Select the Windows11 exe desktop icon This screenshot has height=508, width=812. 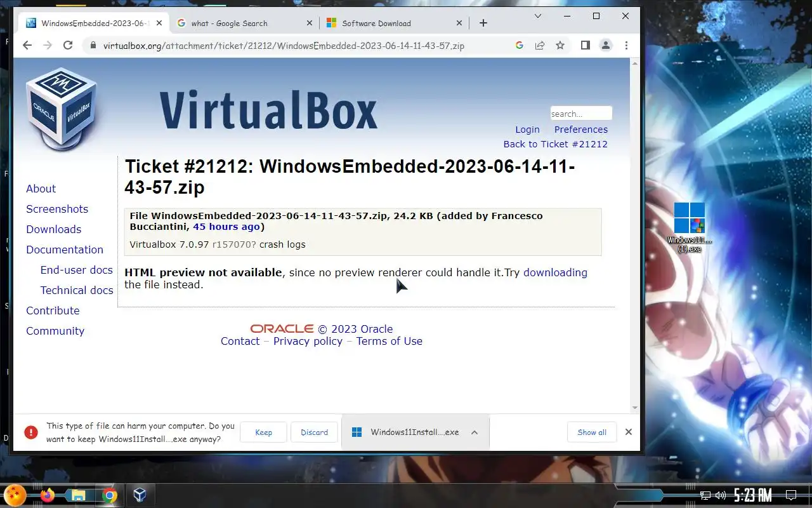coord(690,227)
